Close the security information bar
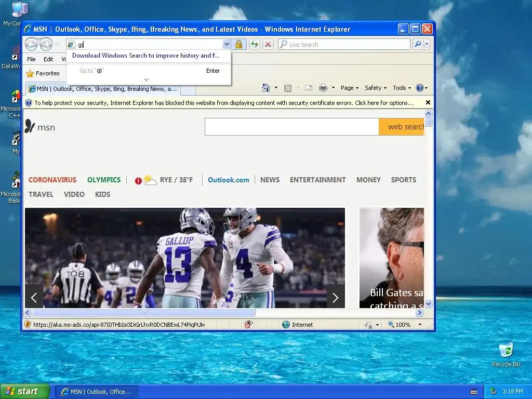This screenshot has width=532, height=399. [428, 102]
